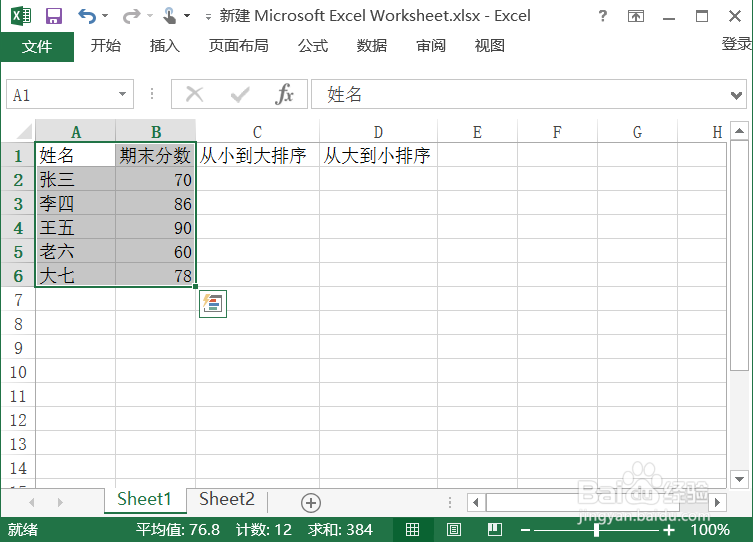The width and height of the screenshot is (753, 542).
Task: Click the Select All corner triangle
Action: click(24, 131)
